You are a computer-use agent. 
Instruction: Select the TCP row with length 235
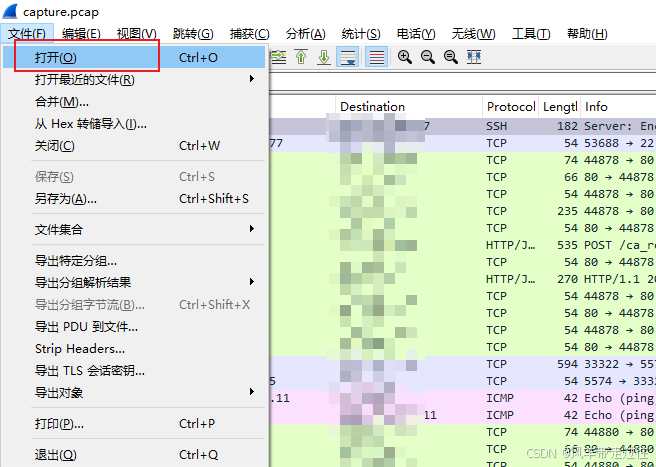(462, 211)
